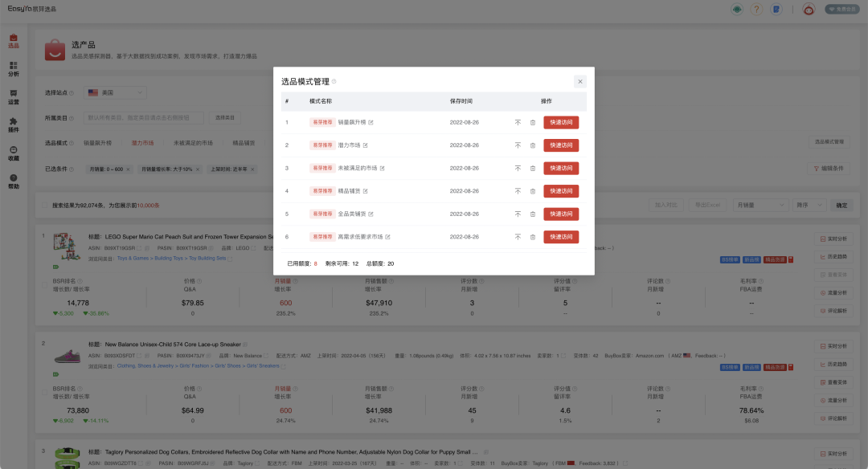
Task: Click 快速访问 for 全品类铺货
Action: 561,214
